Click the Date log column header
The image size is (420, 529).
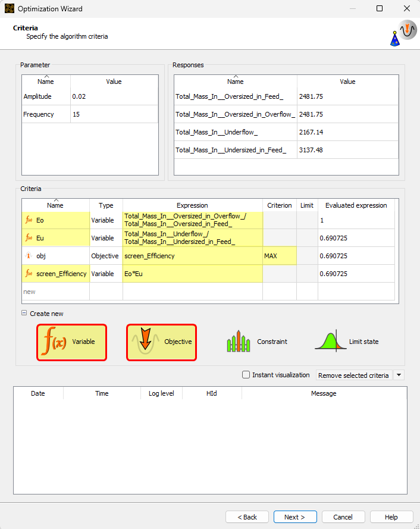[x=38, y=393]
